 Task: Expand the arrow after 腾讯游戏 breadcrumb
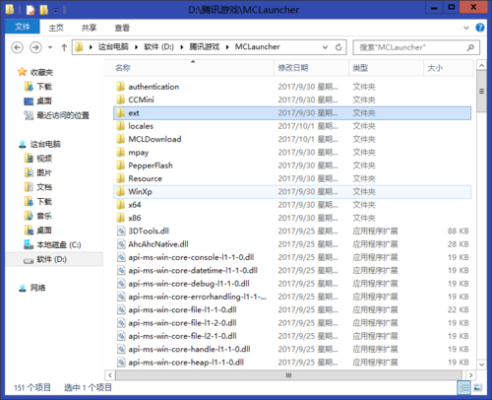click(227, 47)
